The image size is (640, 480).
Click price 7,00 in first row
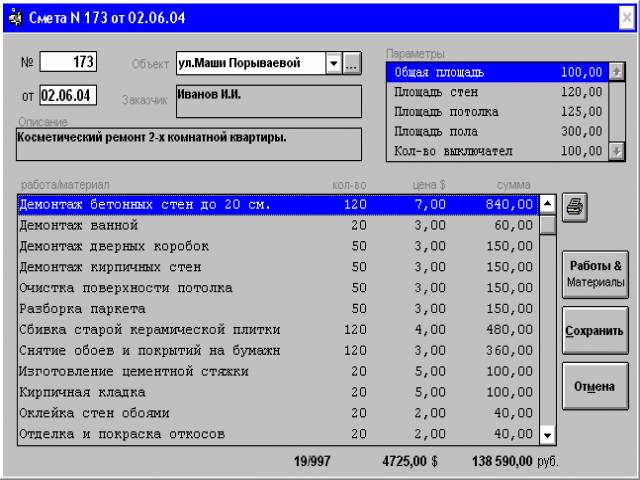(x=430, y=204)
